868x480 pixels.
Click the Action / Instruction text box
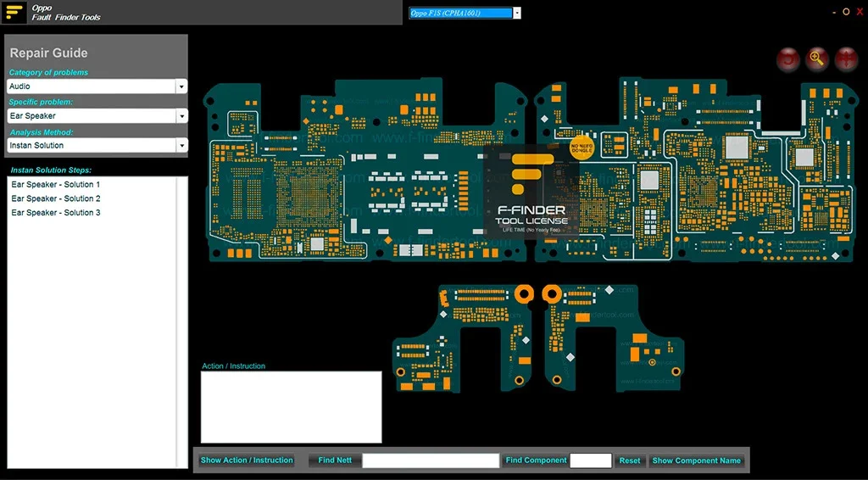(x=292, y=407)
